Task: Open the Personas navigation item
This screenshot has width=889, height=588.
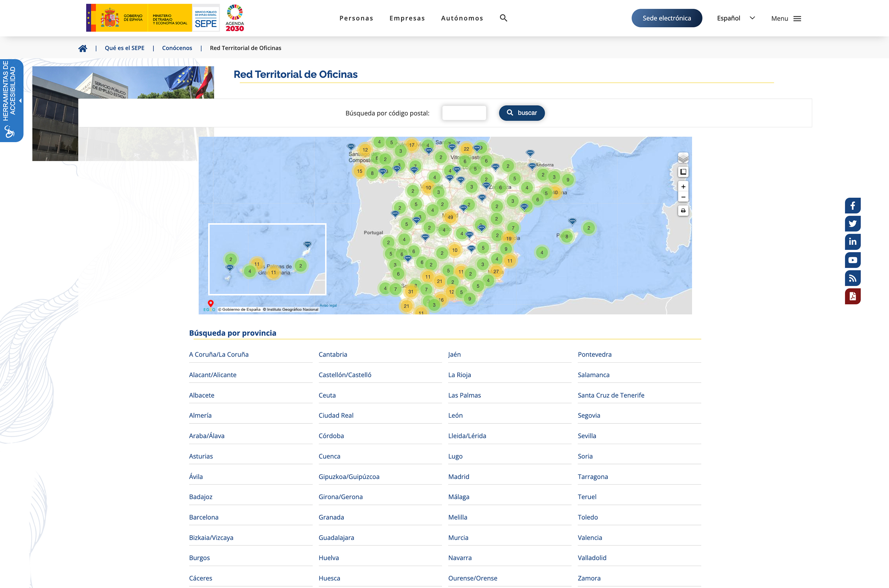Action: point(356,18)
